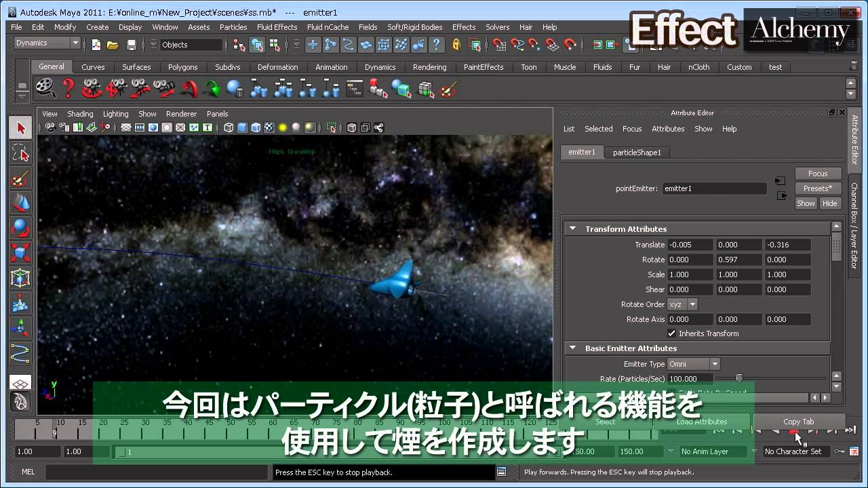Viewport: 868px width, 488px height.
Task: Toggle Inherits Transform checkbox
Action: pyautogui.click(x=671, y=333)
